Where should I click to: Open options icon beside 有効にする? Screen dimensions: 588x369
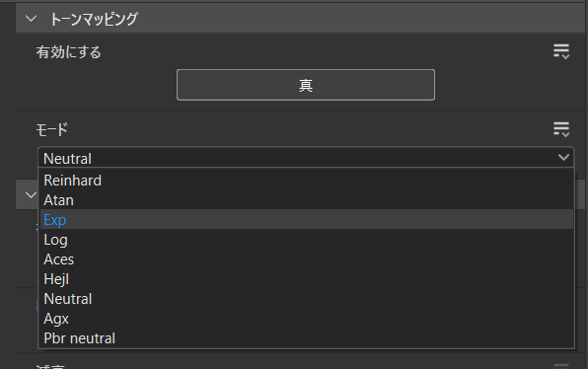561,51
